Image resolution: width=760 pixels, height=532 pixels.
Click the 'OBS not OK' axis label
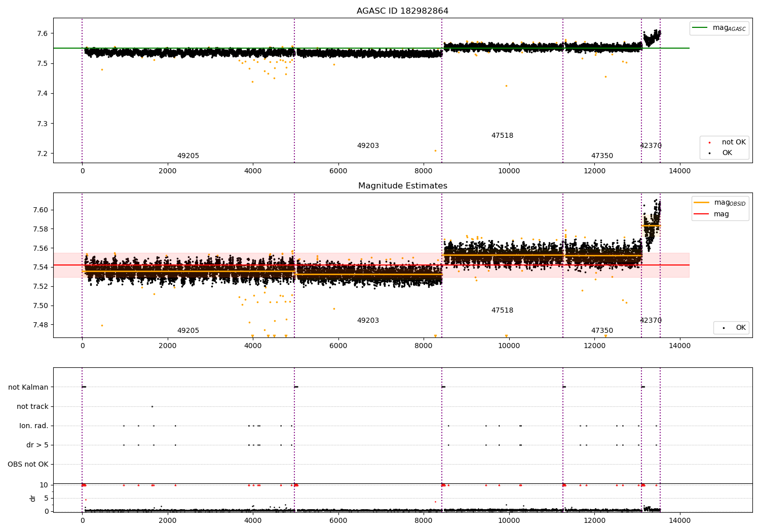click(x=28, y=464)
